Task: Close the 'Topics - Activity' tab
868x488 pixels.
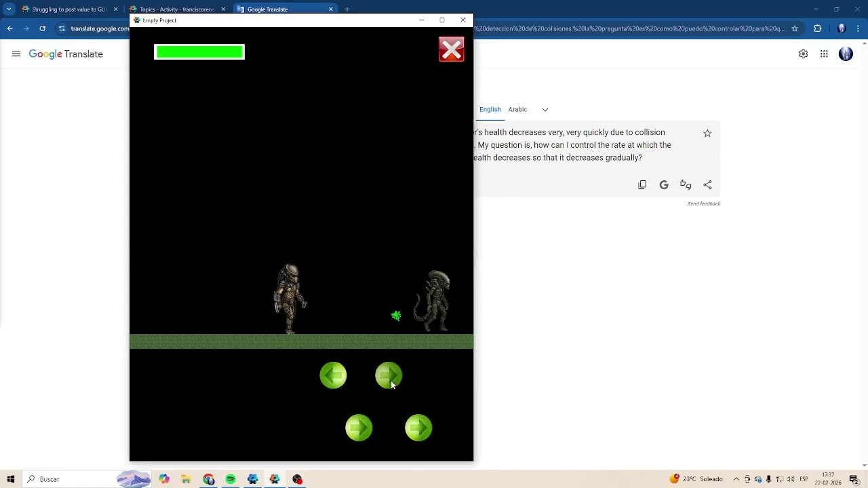Action: (x=223, y=9)
